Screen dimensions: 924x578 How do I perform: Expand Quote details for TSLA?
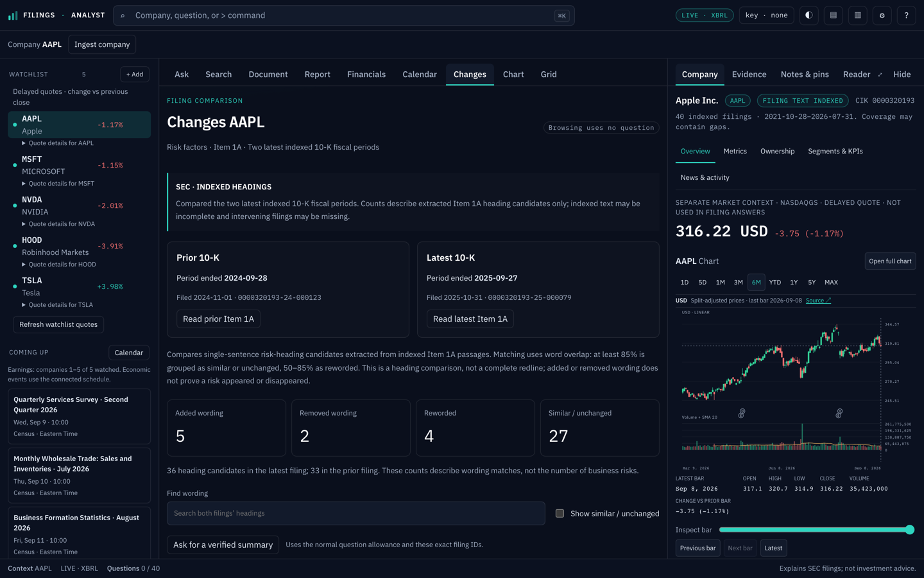point(57,305)
